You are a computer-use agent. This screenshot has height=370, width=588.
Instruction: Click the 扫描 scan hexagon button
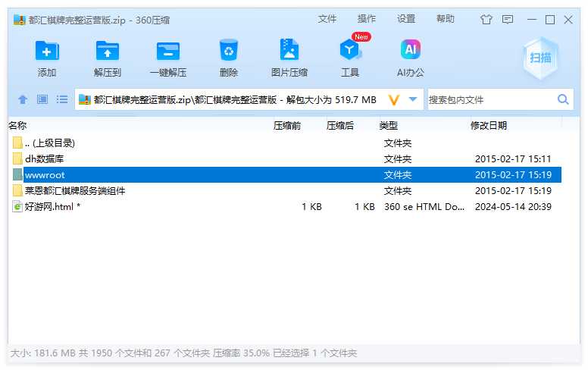click(540, 58)
